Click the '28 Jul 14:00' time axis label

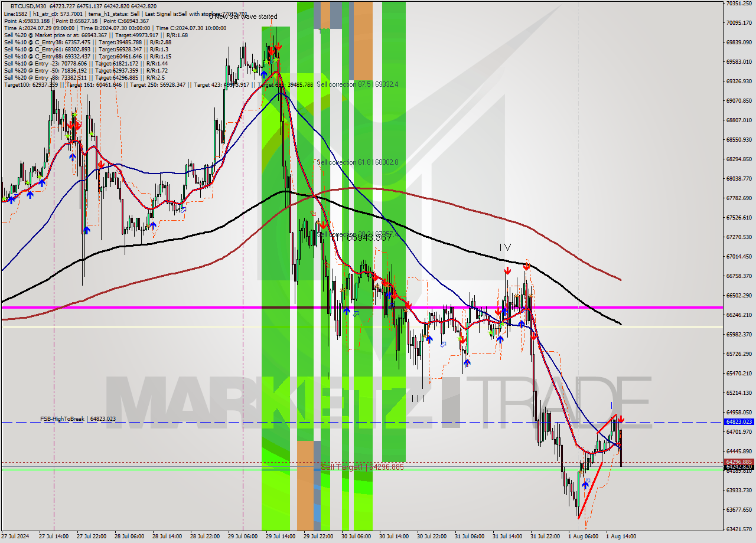tap(167, 537)
